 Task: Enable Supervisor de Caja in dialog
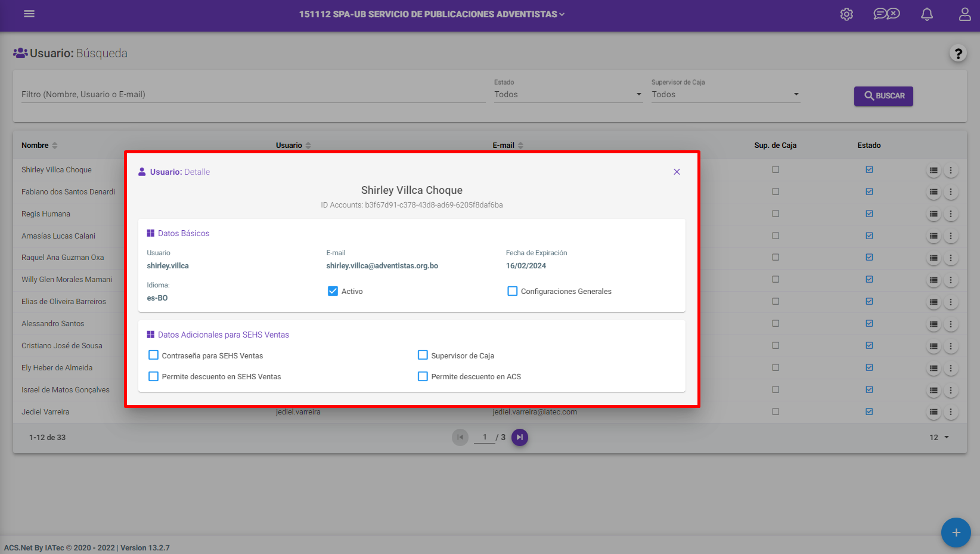[x=423, y=355]
